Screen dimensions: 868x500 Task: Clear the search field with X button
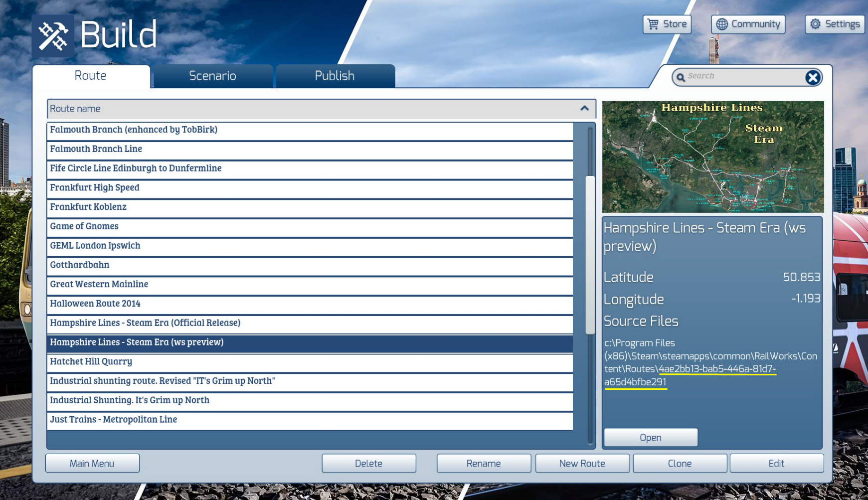tap(813, 77)
